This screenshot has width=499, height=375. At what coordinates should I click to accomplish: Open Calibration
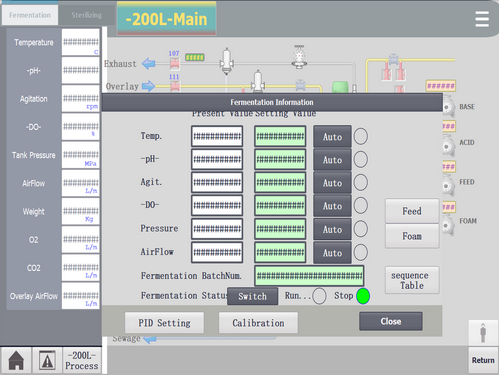point(258,323)
